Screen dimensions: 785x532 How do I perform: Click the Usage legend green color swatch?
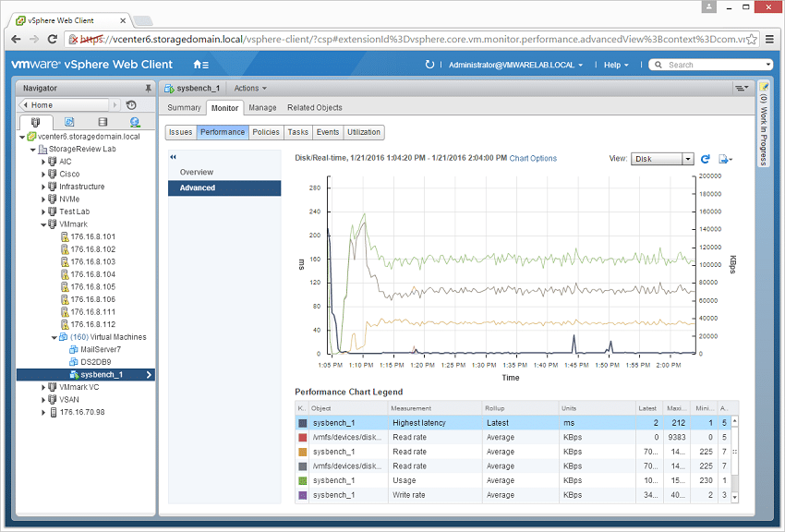[302, 481]
